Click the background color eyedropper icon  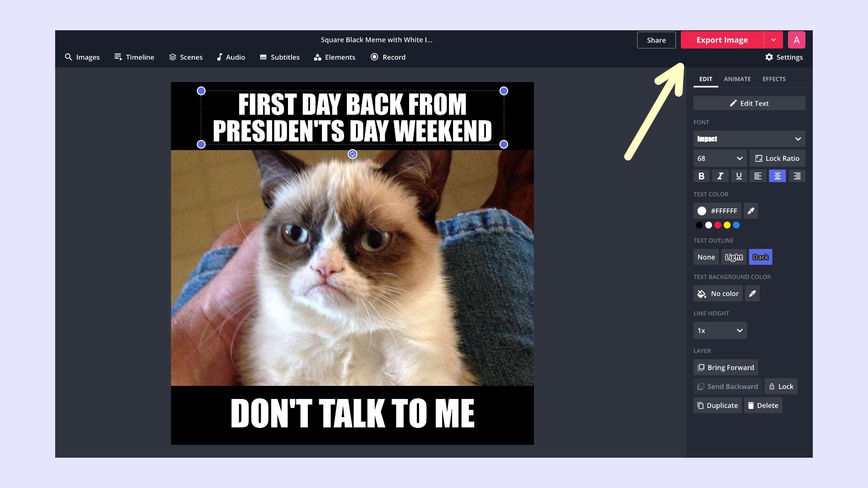(x=752, y=294)
